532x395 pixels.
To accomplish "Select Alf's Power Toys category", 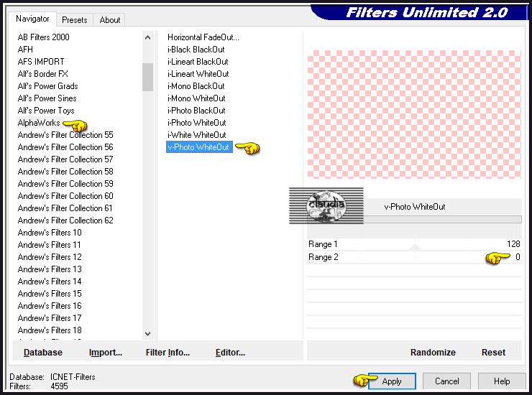I will click(46, 111).
